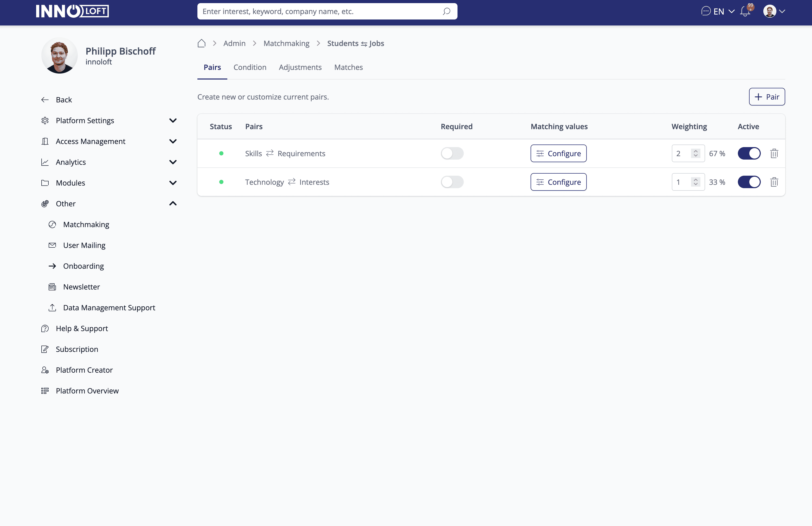Screen dimensions: 812x526
Task: Open the chat bubble icon
Action: 706,11
